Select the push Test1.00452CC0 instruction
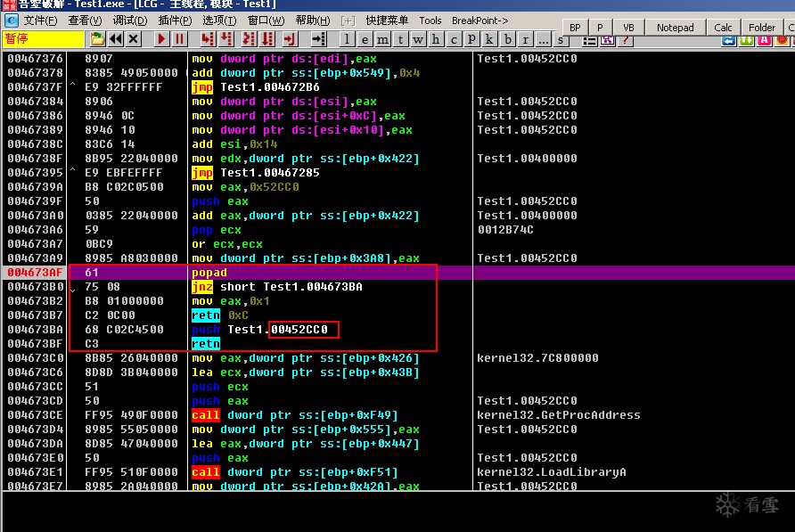 (259, 329)
